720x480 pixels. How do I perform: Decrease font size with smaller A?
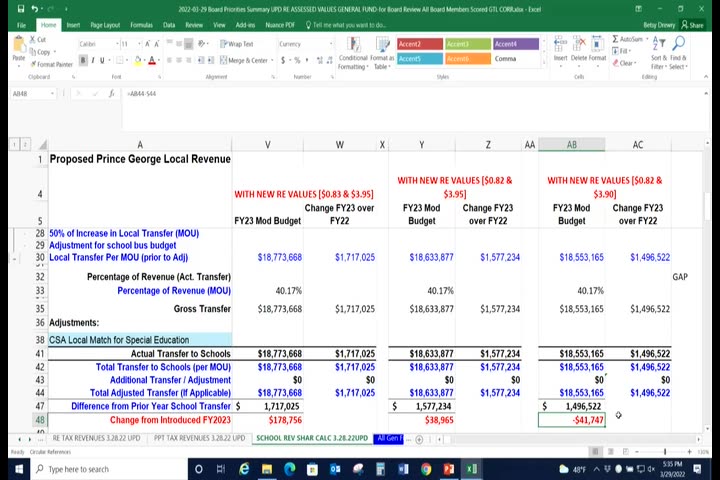157,44
